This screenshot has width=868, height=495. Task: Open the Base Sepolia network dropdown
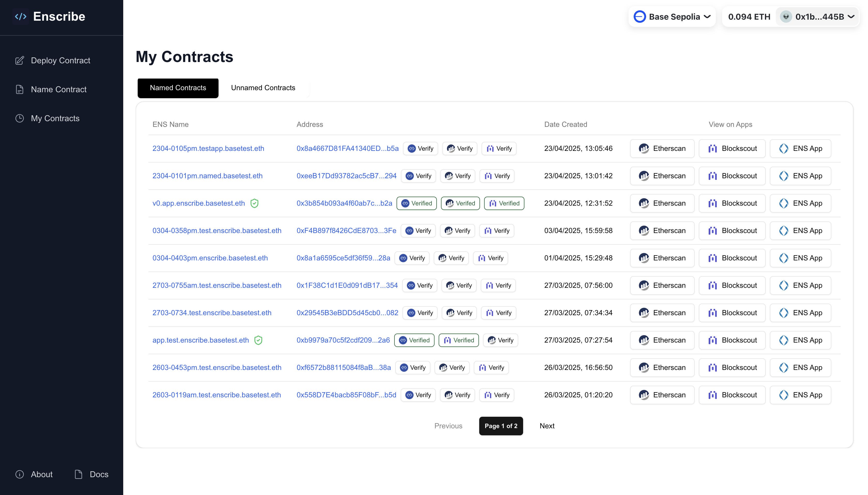coord(672,17)
